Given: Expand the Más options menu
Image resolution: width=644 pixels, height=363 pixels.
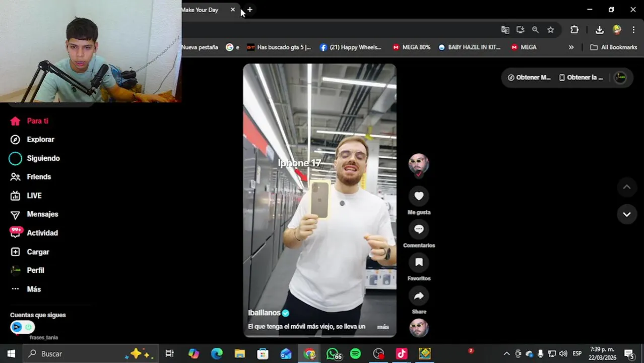Looking at the screenshot, I should [26, 289].
